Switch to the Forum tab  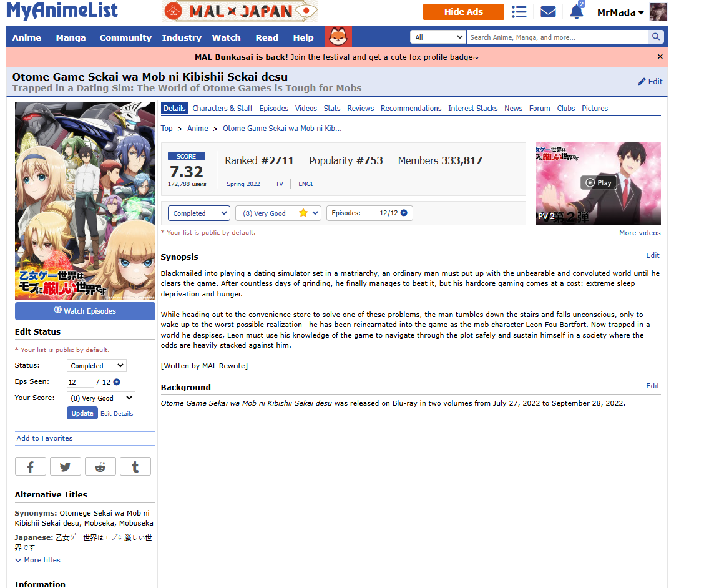point(540,109)
